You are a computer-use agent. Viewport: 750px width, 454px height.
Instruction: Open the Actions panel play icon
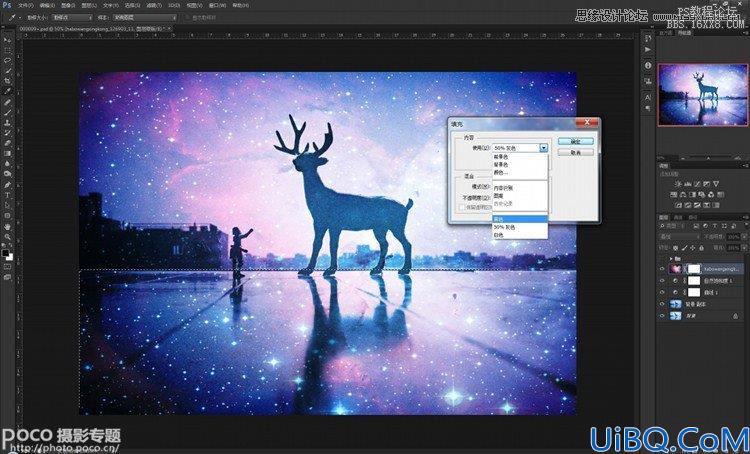[648, 49]
